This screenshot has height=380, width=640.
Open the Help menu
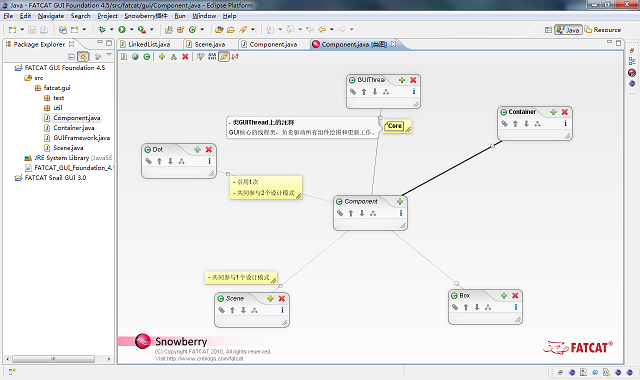(x=229, y=16)
